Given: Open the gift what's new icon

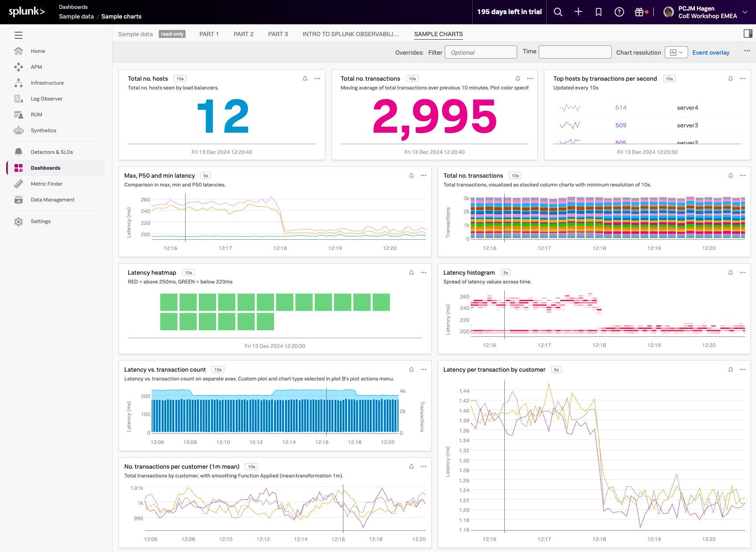Looking at the screenshot, I should pos(639,12).
